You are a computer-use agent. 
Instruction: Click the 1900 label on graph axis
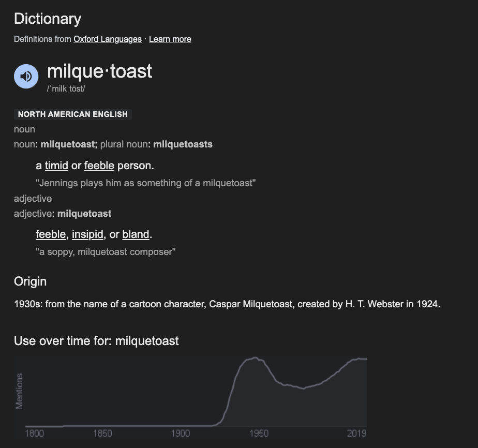181,434
